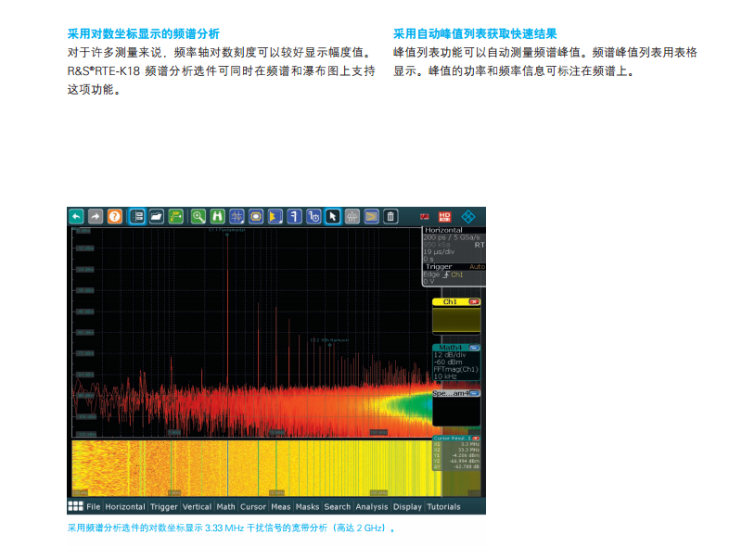The height and width of the screenshot is (560, 729).
Task: Click the Ch1 yellow signal label
Action: [450, 302]
